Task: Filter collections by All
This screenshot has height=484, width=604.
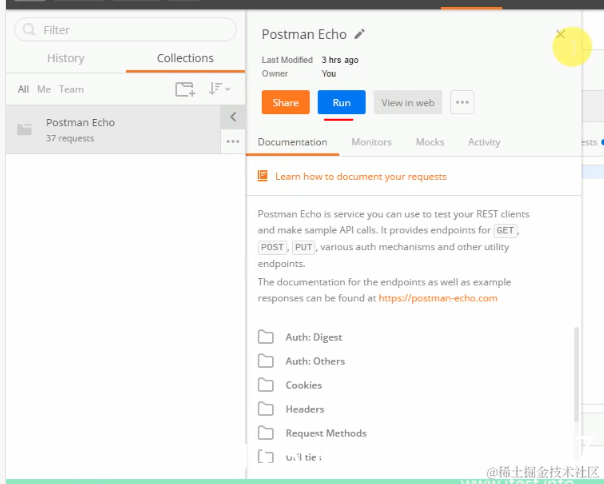Action: (x=23, y=89)
